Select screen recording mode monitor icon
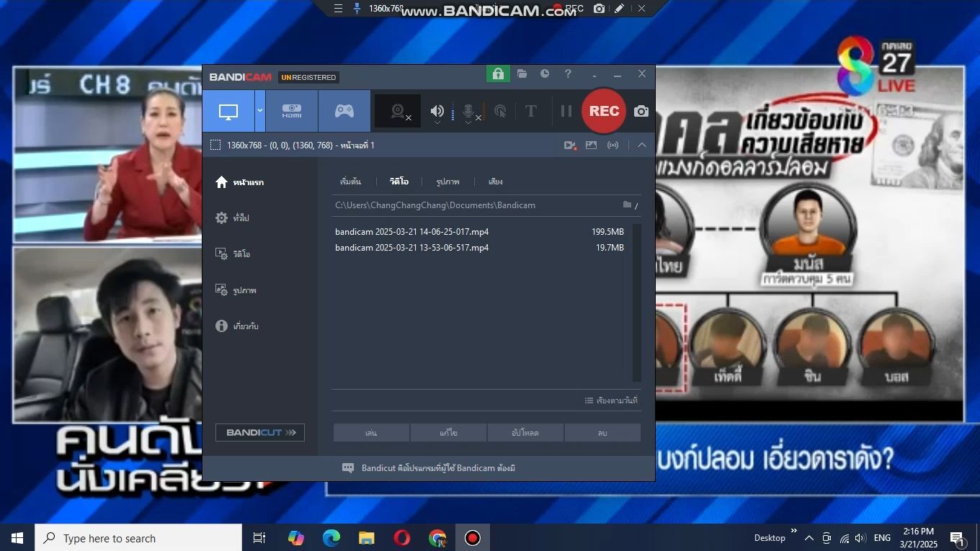 point(228,112)
